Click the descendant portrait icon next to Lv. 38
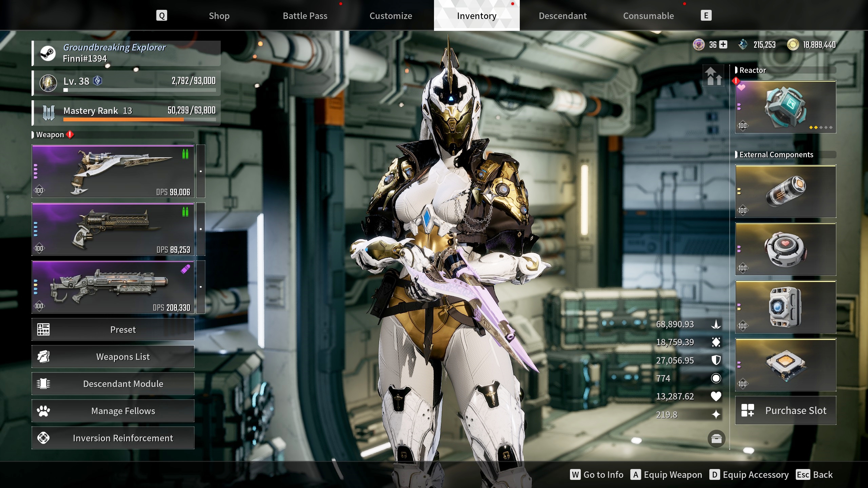The height and width of the screenshot is (488, 868). coord(48,83)
